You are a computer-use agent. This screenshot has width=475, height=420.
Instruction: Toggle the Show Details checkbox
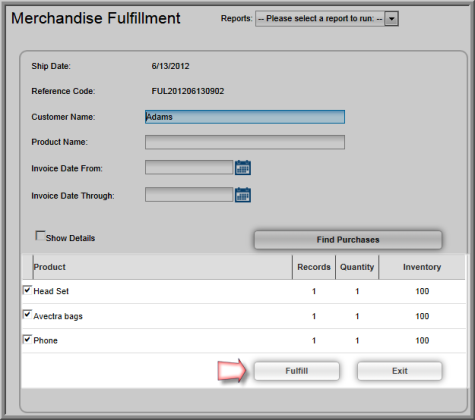coord(40,236)
